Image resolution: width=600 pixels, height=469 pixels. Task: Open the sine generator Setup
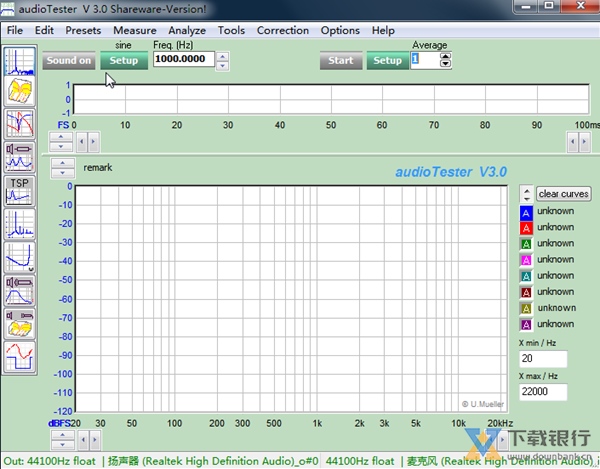(x=124, y=61)
